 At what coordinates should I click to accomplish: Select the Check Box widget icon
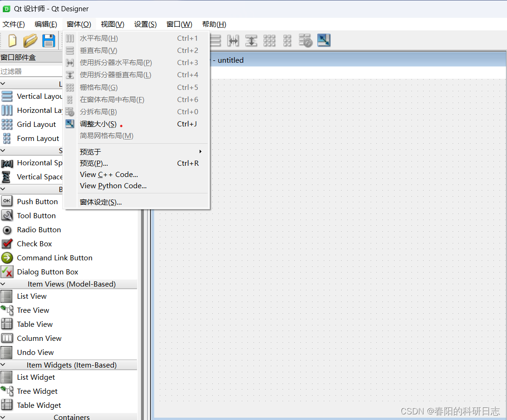click(7, 243)
